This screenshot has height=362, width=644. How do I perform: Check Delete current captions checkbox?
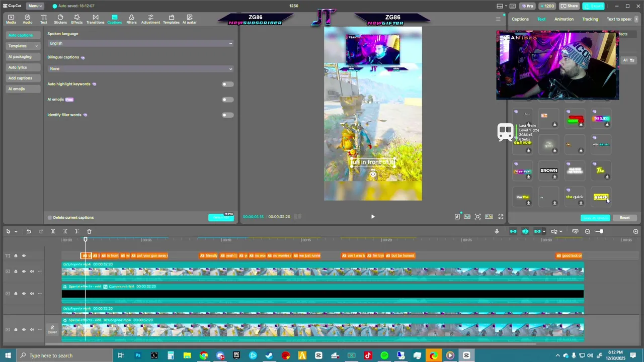[50, 218]
